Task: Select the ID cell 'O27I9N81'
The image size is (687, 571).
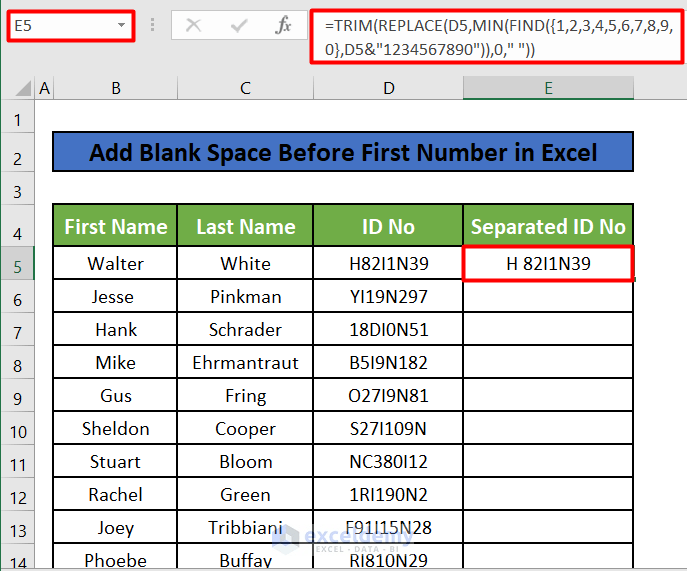Action: click(x=388, y=395)
